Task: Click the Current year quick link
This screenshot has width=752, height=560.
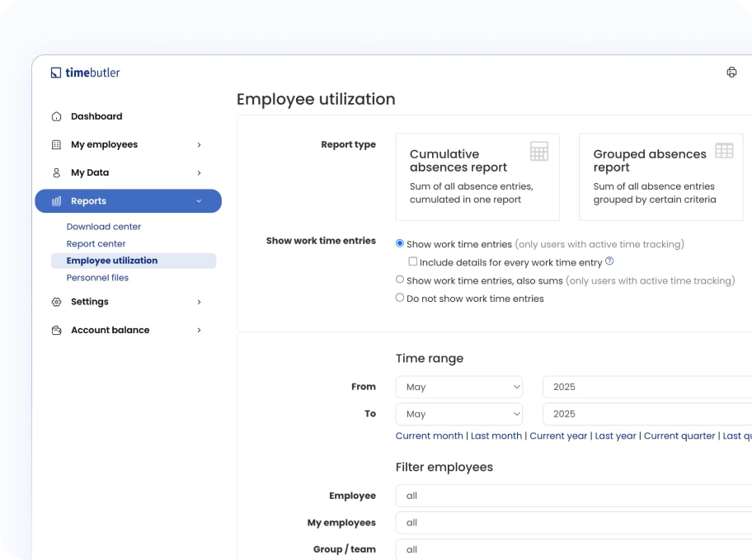Action: tap(558, 435)
